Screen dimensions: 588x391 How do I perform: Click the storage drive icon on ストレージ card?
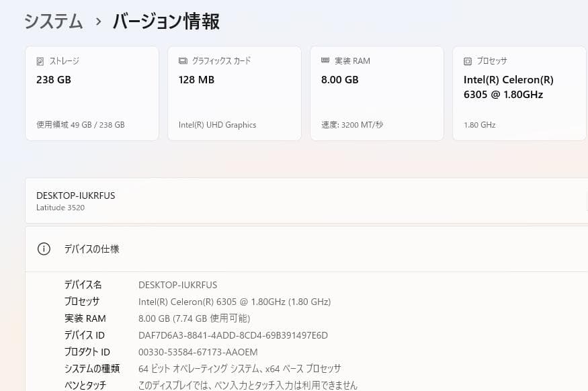[x=40, y=60]
